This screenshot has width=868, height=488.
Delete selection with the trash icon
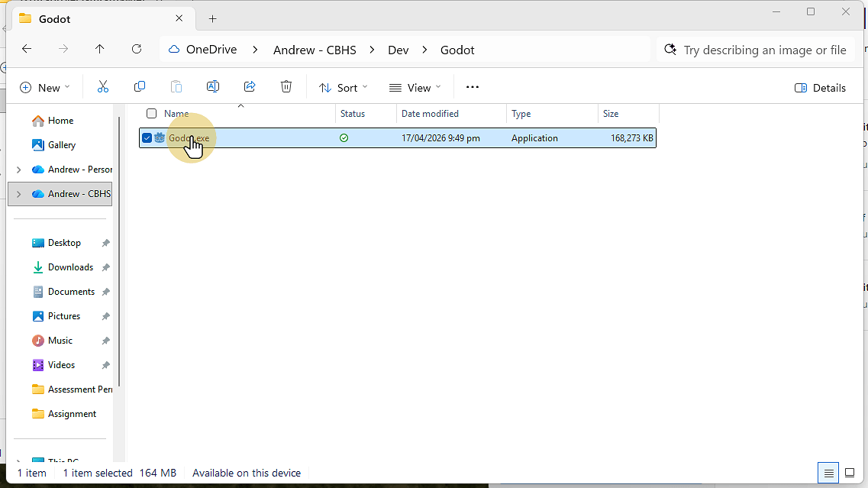[286, 87]
